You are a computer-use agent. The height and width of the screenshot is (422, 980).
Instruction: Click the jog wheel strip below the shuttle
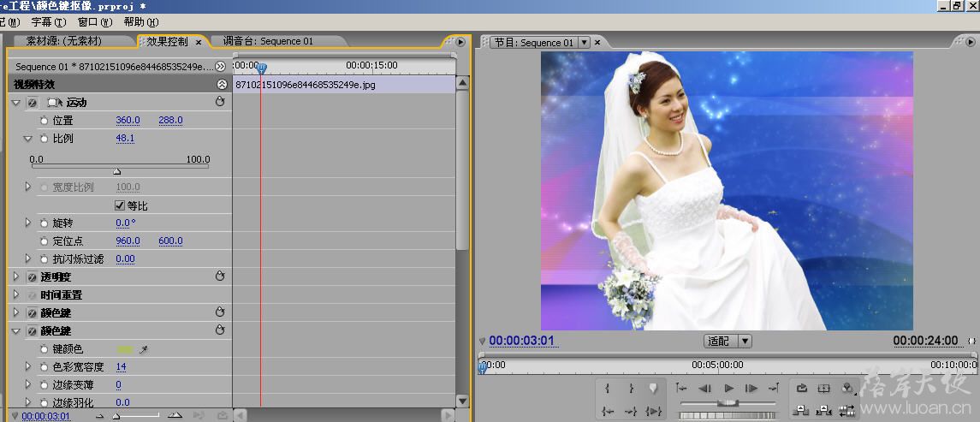728,415
